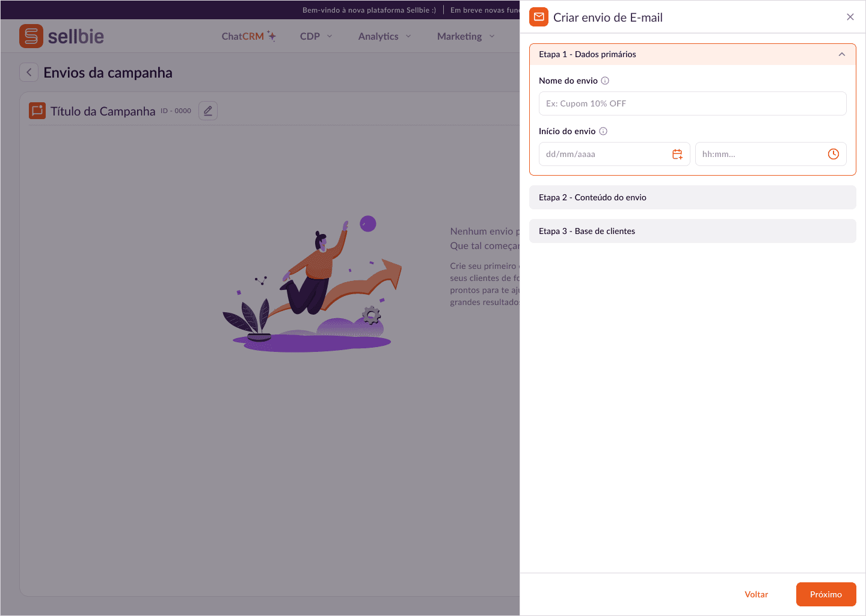Edit the campaign title pencil icon
866x616 pixels.
208,111
